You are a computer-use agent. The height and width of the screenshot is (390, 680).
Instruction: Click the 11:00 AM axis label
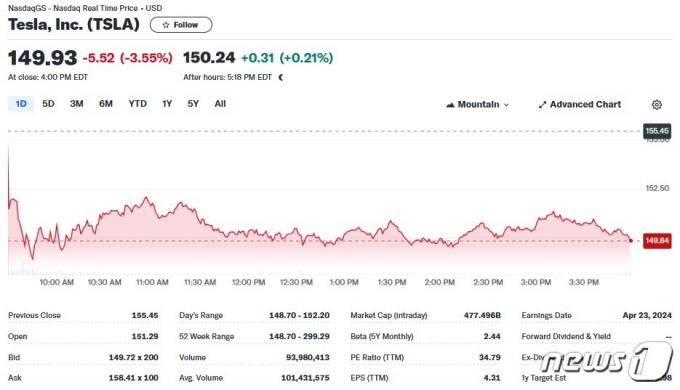[x=152, y=282]
